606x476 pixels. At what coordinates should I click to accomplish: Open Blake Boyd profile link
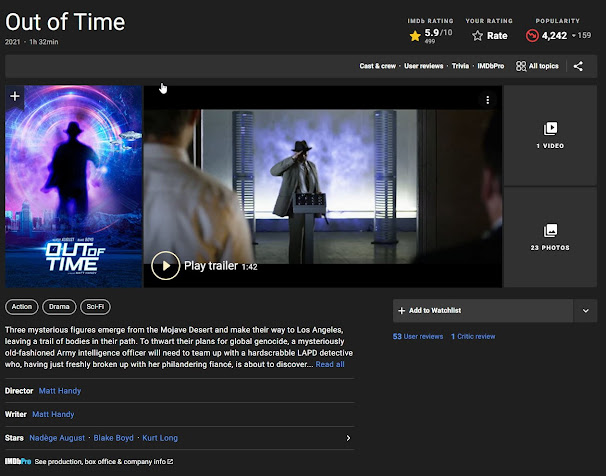(x=113, y=438)
